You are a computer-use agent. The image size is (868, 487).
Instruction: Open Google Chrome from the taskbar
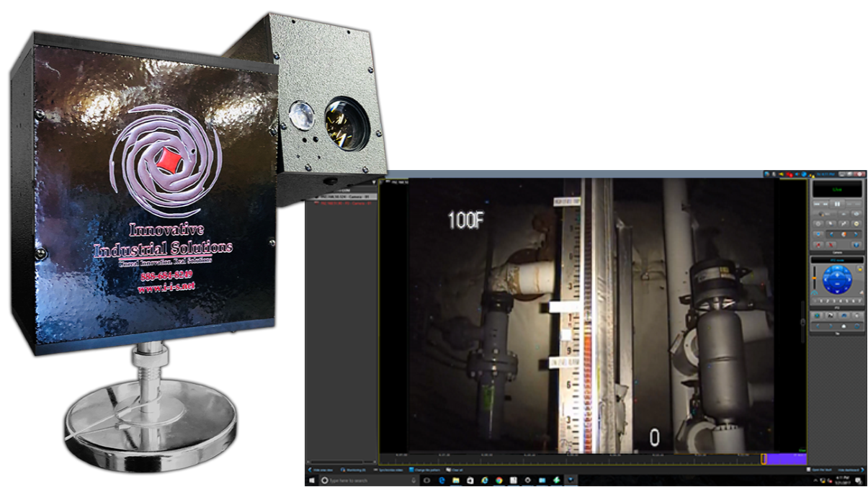pyautogui.click(x=498, y=480)
